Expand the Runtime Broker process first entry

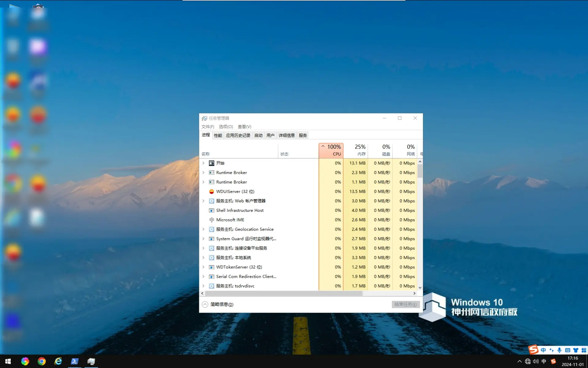click(203, 173)
